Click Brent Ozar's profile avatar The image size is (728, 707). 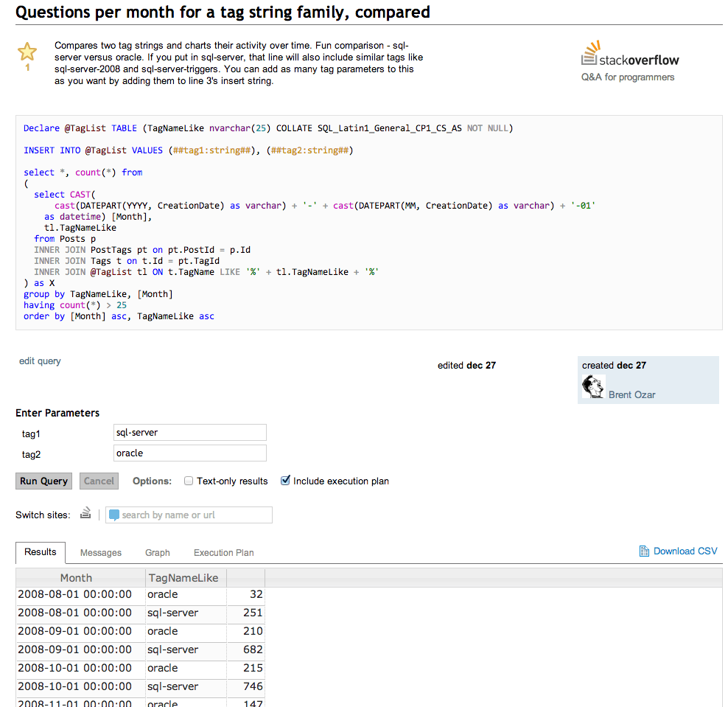tap(593, 386)
